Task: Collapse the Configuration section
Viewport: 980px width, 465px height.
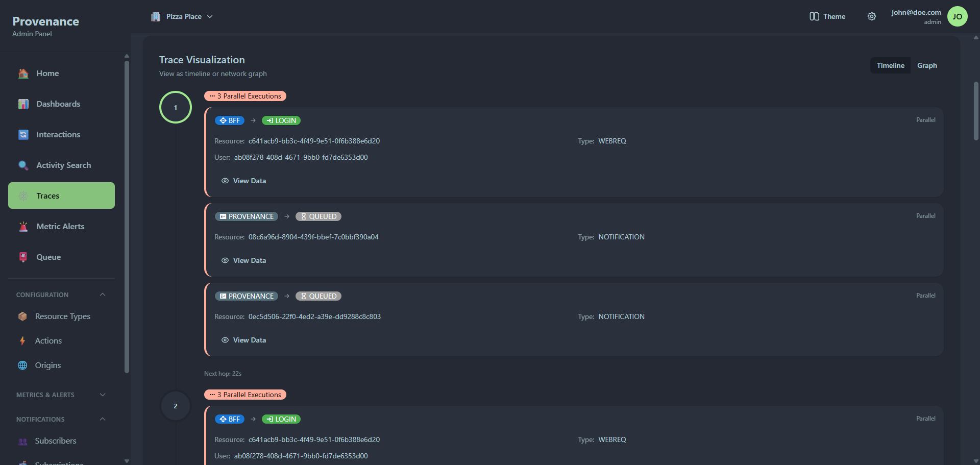Action: [103, 295]
